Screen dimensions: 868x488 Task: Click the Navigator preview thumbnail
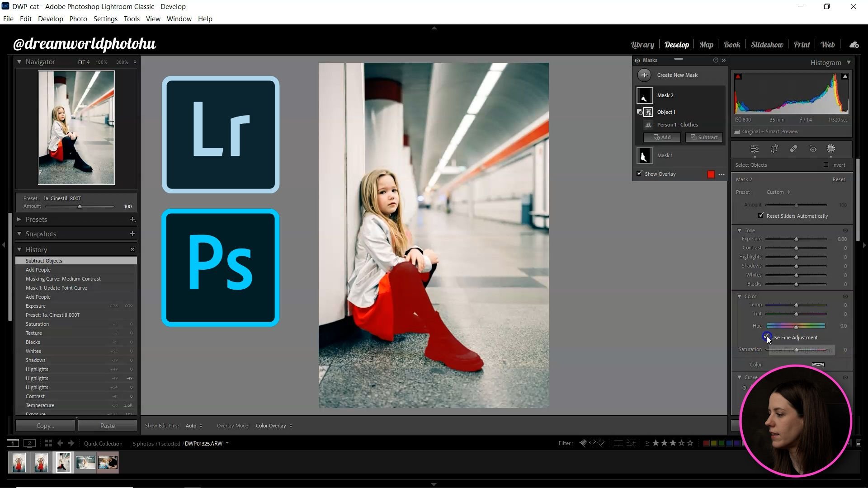(x=76, y=128)
